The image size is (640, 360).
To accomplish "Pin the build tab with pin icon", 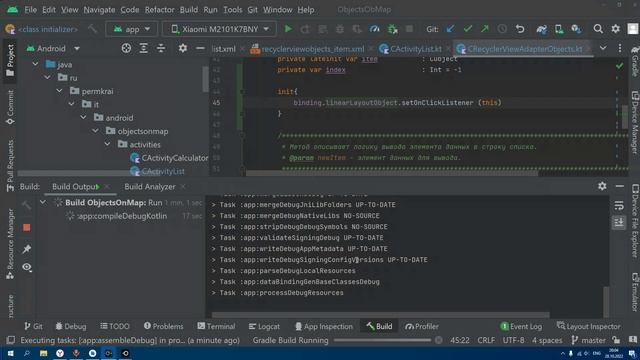I will click(x=27, y=249).
